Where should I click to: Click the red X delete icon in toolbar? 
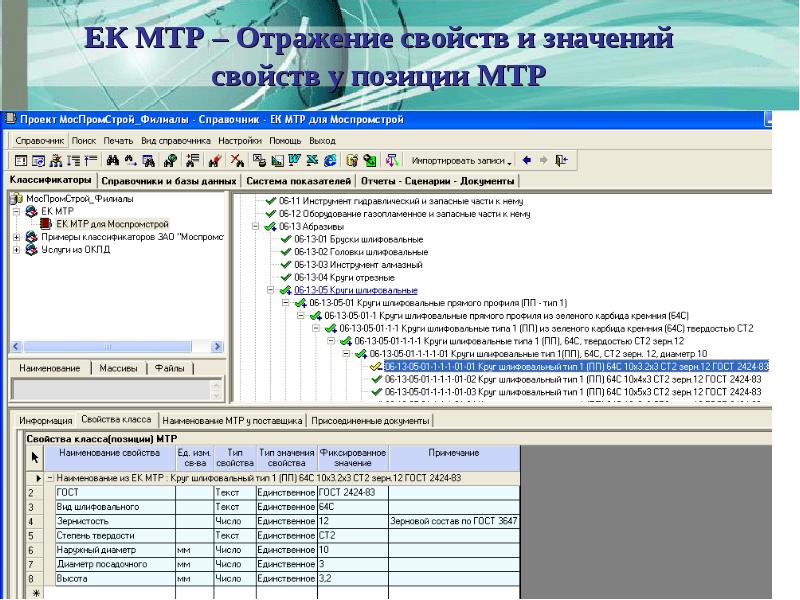tap(238, 160)
